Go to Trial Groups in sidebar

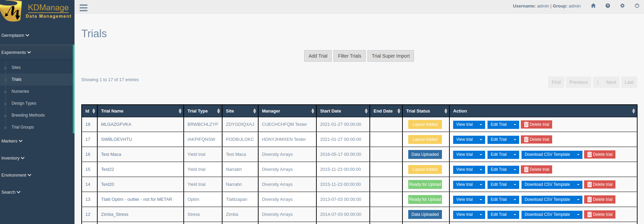click(22, 127)
